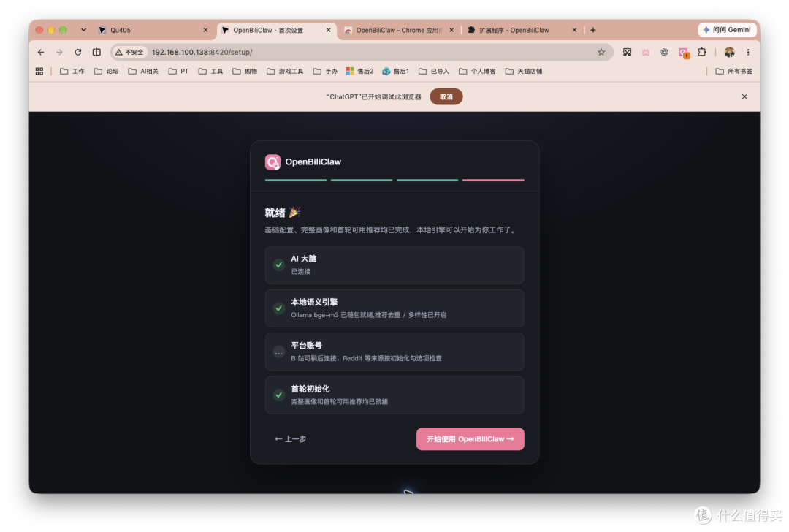Click the 就绪 heading text
The height and width of the screenshot is (532, 789).
pyautogui.click(x=282, y=213)
